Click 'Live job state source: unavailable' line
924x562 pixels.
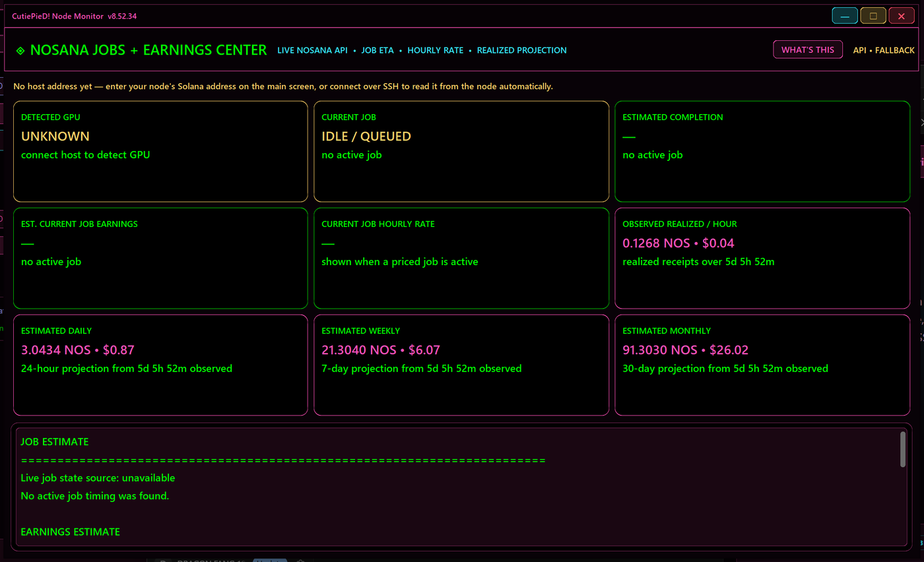point(98,478)
